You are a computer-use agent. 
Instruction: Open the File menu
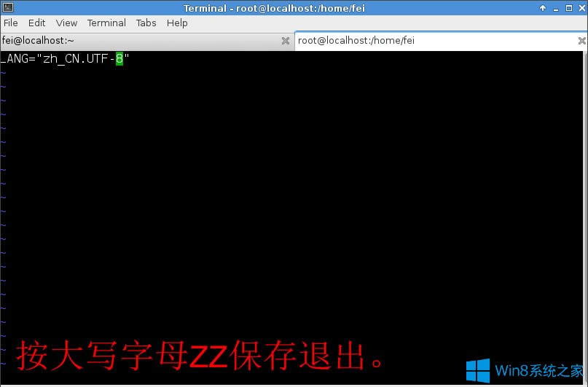10,23
